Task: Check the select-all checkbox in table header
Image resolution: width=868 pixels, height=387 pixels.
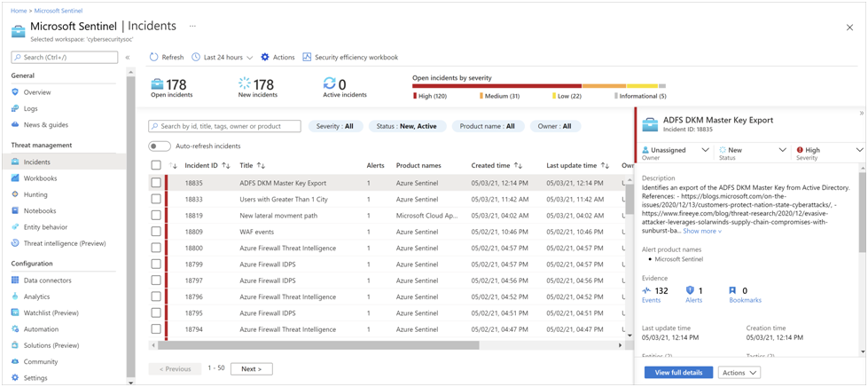Action: click(x=156, y=165)
